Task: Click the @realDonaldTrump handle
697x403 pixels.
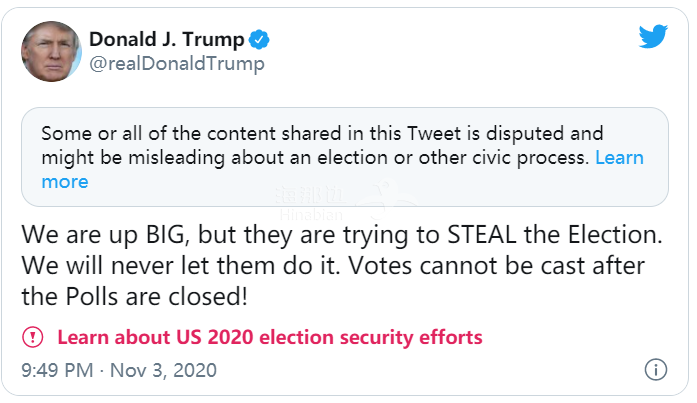Action: [177, 65]
